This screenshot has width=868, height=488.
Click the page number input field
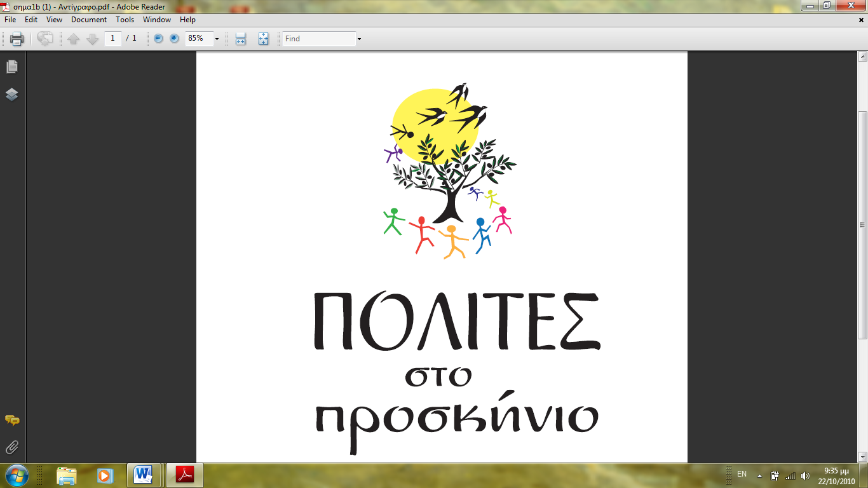tap(112, 39)
